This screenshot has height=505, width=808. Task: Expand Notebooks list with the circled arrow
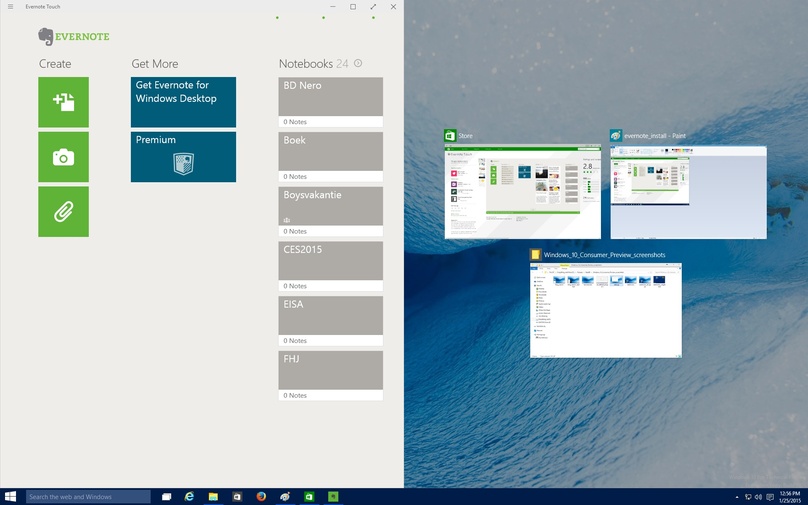(358, 63)
